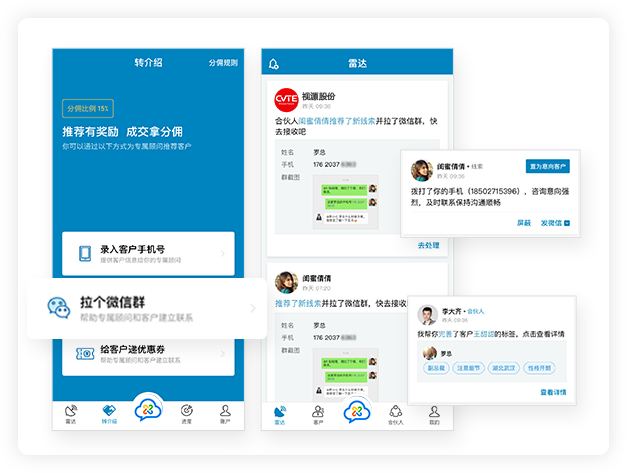The height and width of the screenshot is (473, 627).
Task: Open 客户 in right screen's bottom bar
Action: click(318, 413)
